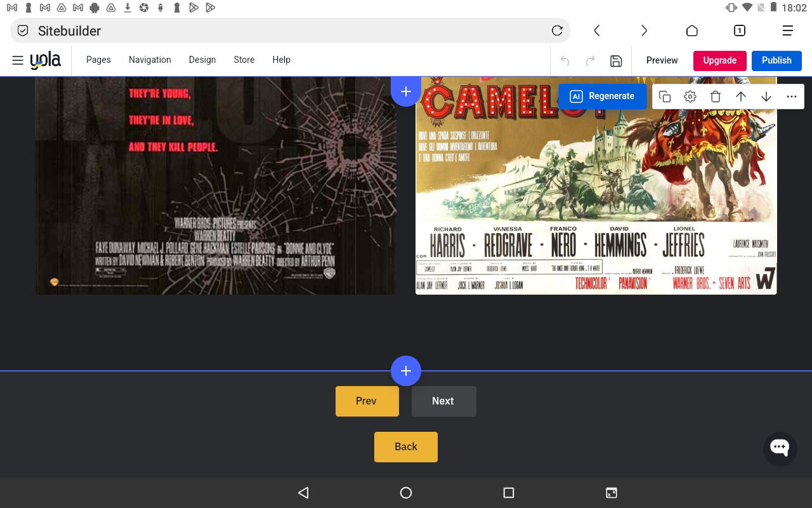This screenshot has height=508, width=812.
Task: Expand the Store menu
Action: pyautogui.click(x=244, y=60)
